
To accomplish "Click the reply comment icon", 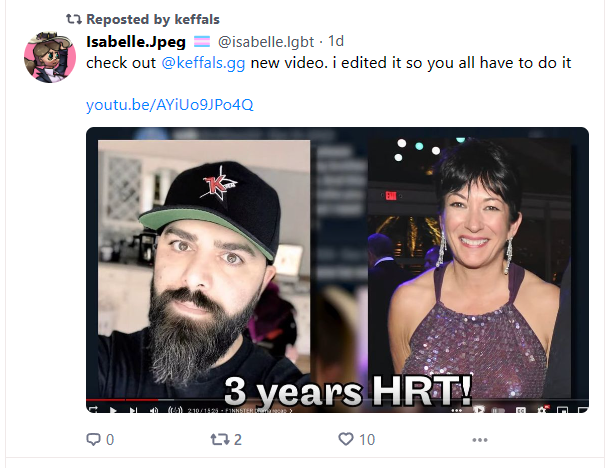I will pyautogui.click(x=93, y=440).
